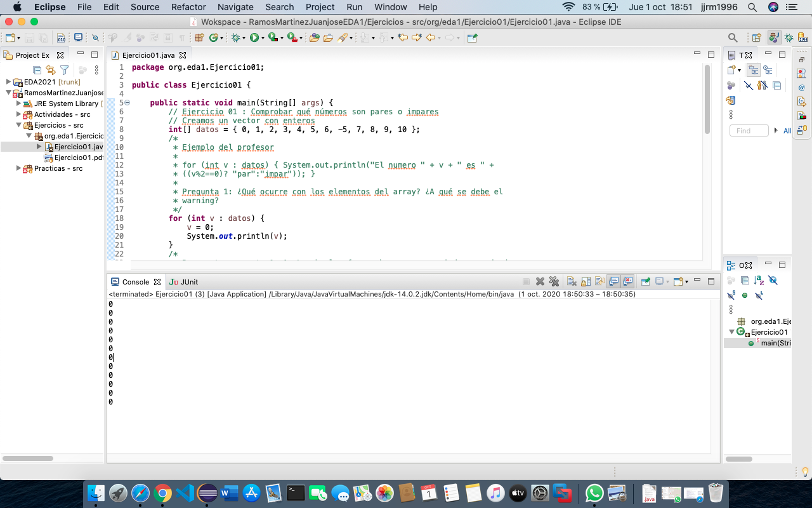Expand the Practicas - src folder
Screen dimensions: 812x508
coord(19,168)
